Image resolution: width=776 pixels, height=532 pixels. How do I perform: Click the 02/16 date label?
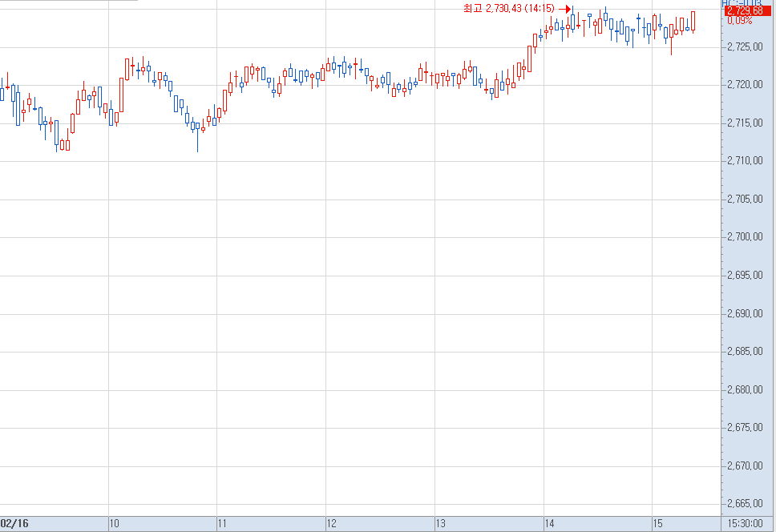(x=14, y=524)
